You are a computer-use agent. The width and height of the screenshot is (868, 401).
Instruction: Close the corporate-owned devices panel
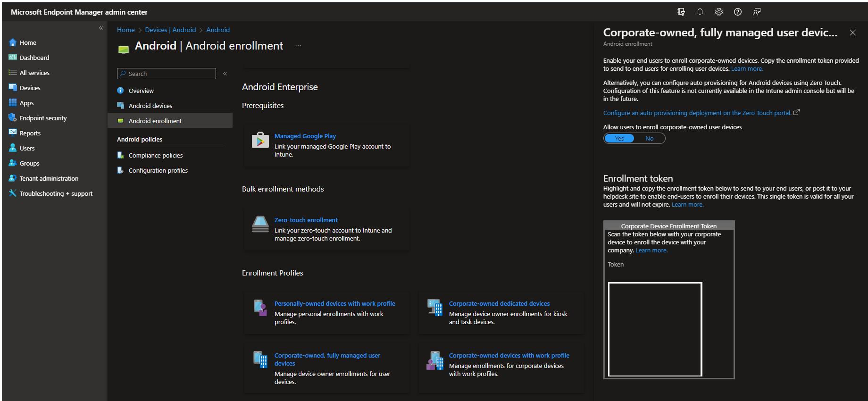pos(853,33)
